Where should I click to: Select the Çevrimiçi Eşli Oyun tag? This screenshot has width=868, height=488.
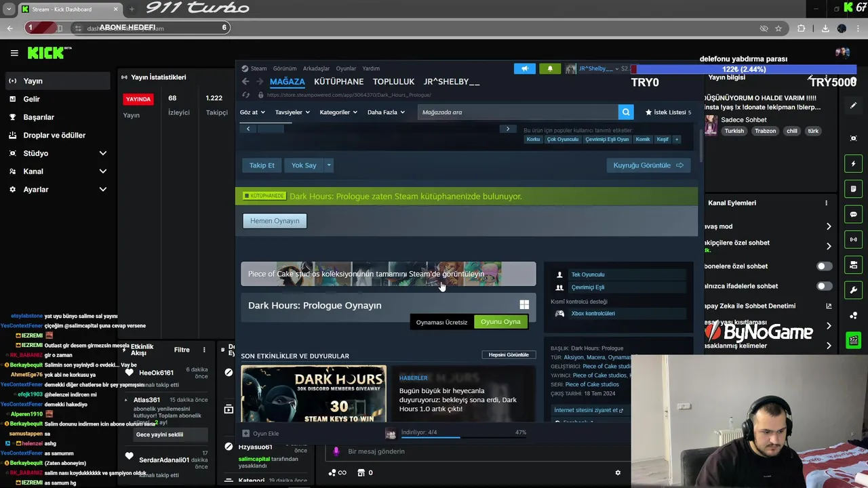click(x=607, y=139)
